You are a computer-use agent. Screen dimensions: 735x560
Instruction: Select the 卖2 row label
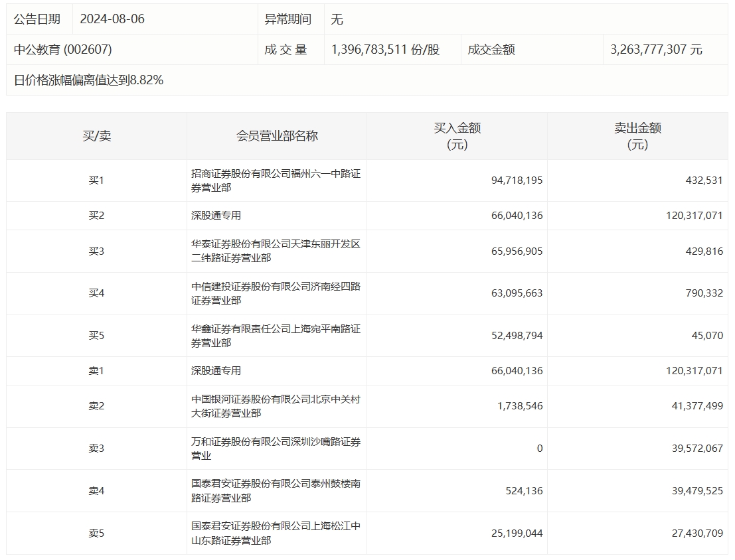pyautogui.click(x=96, y=406)
